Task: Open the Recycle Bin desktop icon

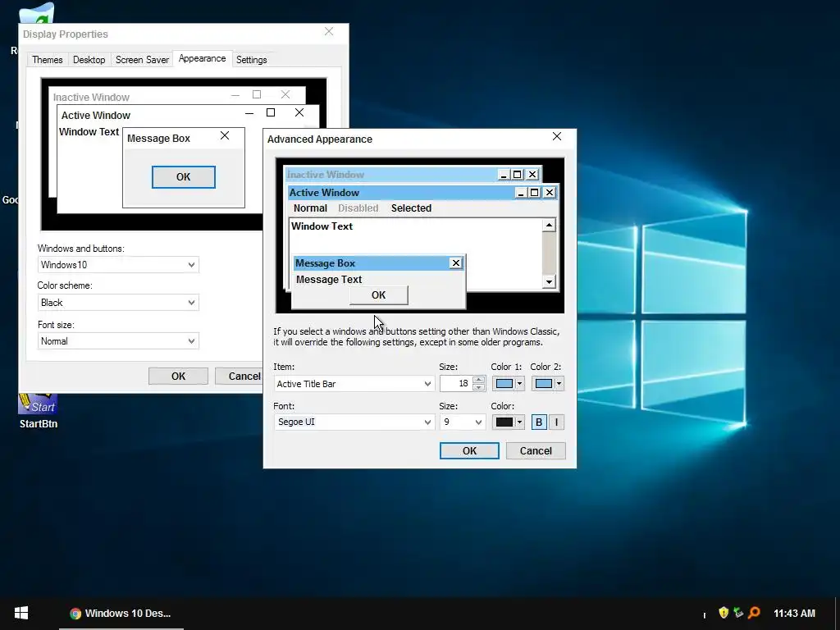Action: pos(35,13)
